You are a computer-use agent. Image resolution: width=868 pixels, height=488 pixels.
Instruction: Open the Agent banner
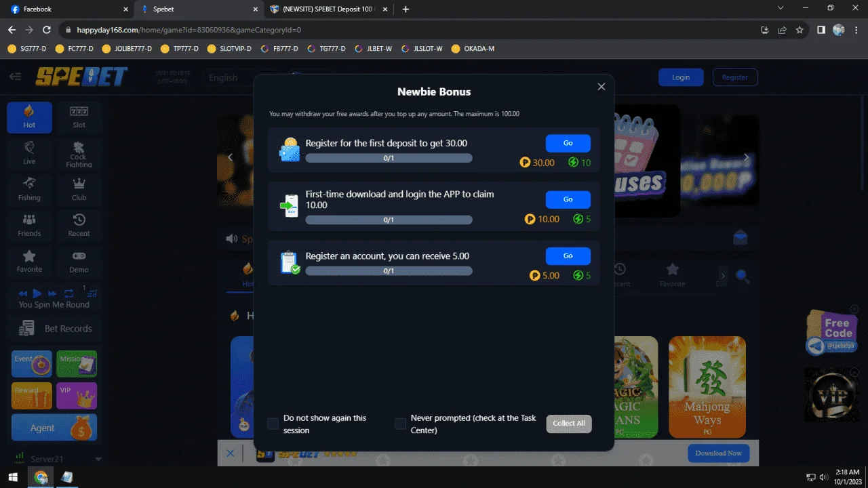(x=54, y=428)
